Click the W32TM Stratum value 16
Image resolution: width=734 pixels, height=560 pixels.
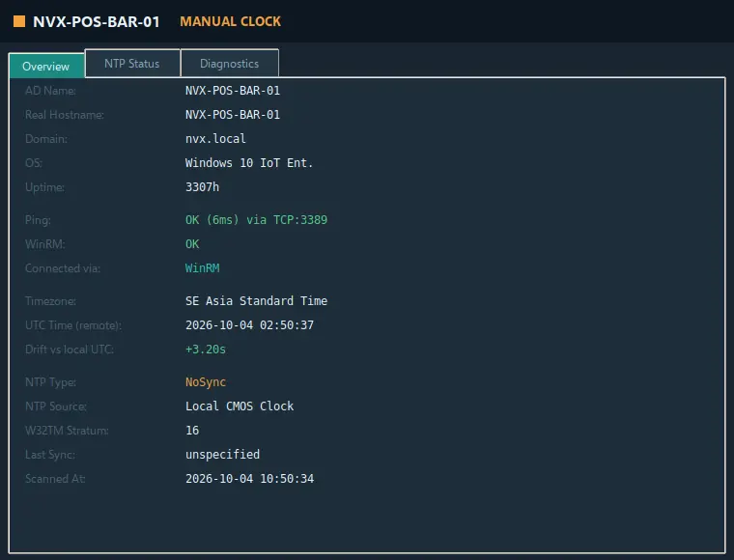(192, 431)
